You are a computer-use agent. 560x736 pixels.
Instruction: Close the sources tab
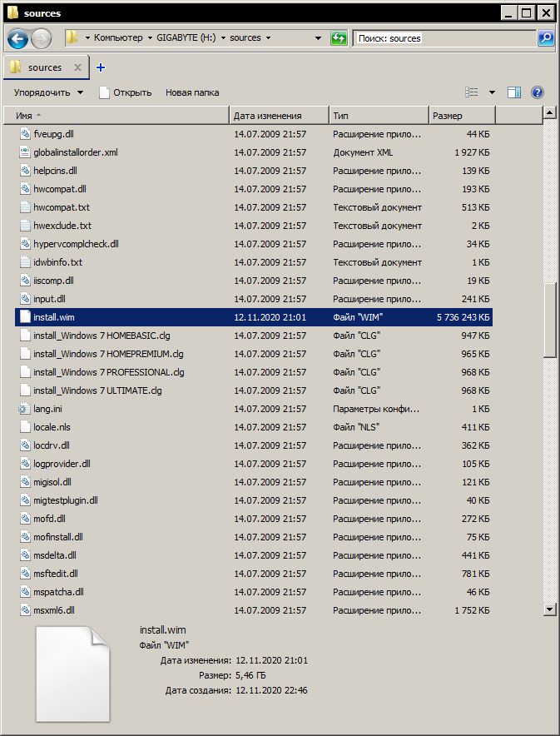78,67
